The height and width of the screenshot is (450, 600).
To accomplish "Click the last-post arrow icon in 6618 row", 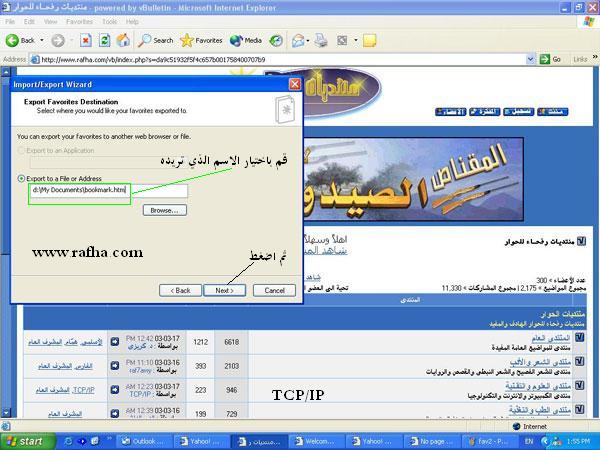I will (x=114, y=342).
